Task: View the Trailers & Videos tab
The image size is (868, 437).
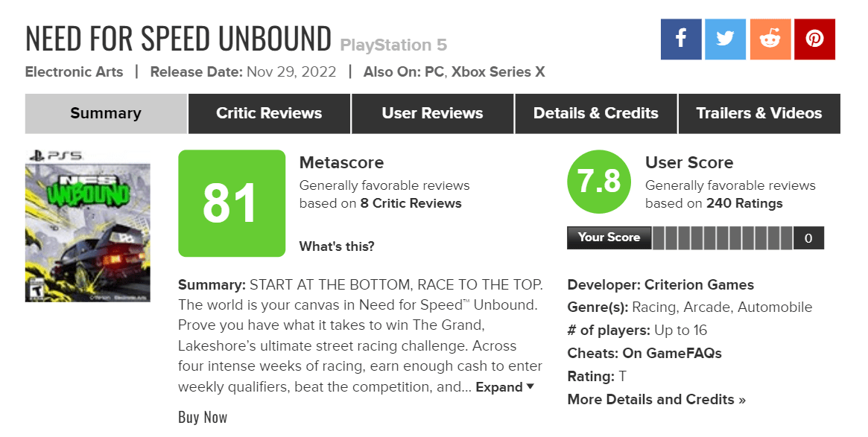Action: tap(759, 113)
